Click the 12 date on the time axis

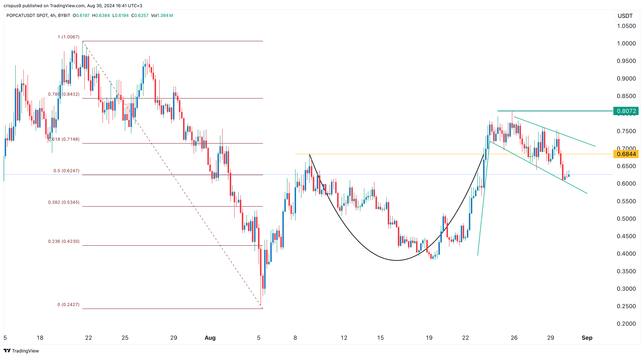(344, 338)
